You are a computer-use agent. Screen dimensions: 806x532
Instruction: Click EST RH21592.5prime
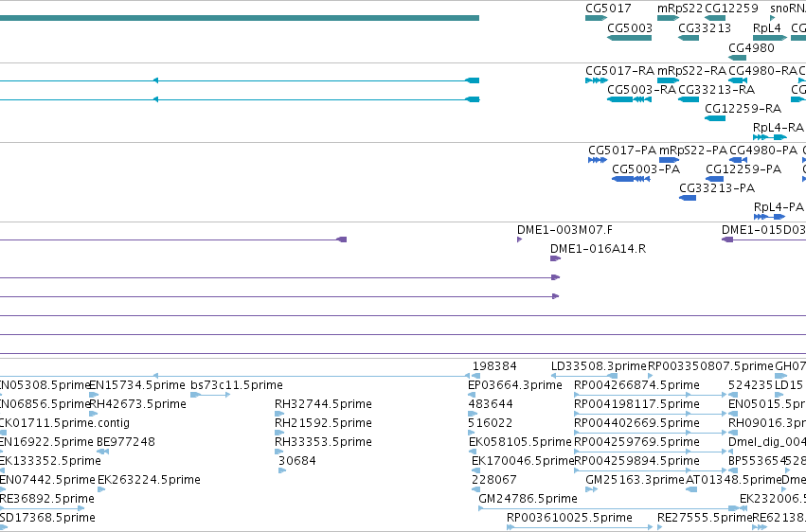(323, 423)
